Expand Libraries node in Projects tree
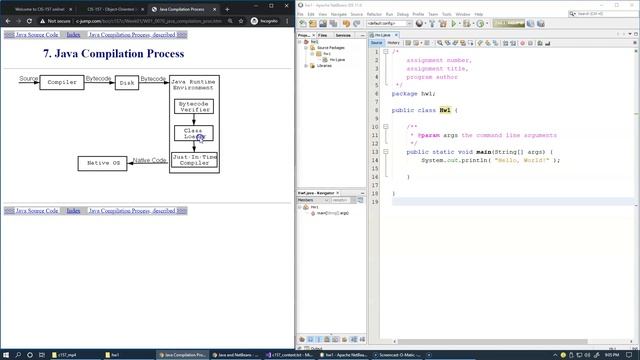The height and width of the screenshot is (360, 640). coord(306,66)
